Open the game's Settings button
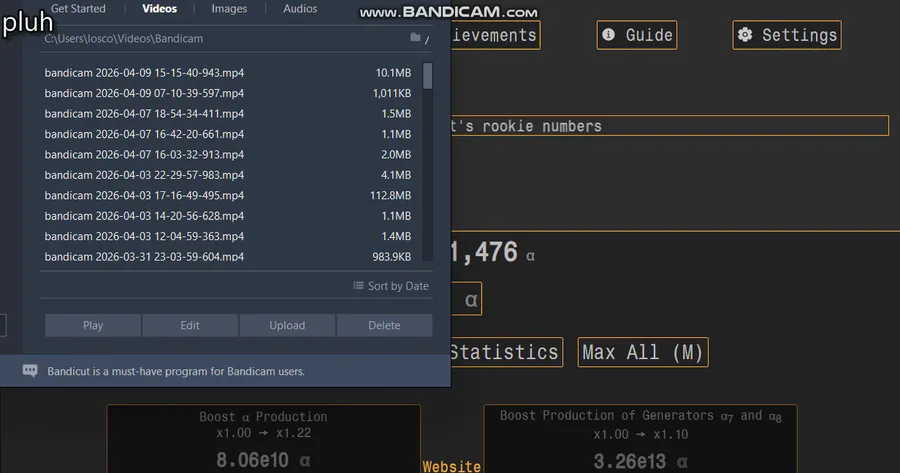The width and height of the screenshot is (900, 473). (x=787, y=35)
